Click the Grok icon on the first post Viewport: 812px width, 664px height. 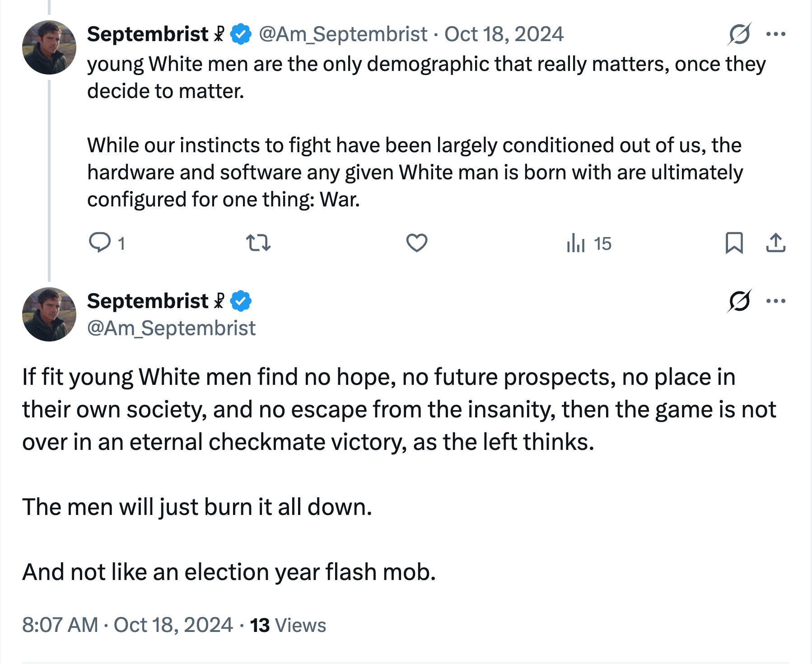pyautogui.click(x=739, y=34)
